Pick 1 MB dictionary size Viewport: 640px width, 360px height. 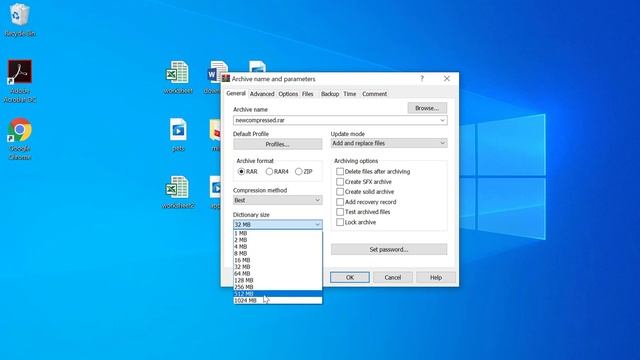[x=278, y=233]
